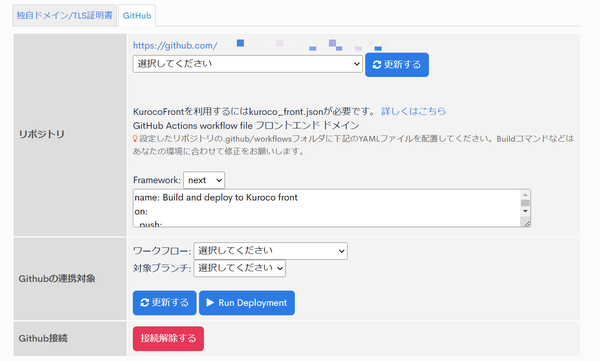Screen dimensions: 600x361
Task: Select the GitHub tab
Action: pos(137,16)
